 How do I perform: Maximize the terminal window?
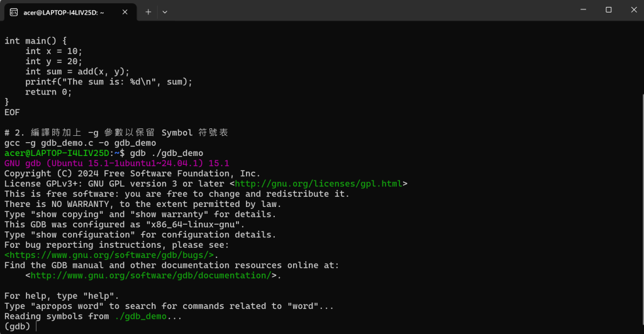(x=609, y=10)
